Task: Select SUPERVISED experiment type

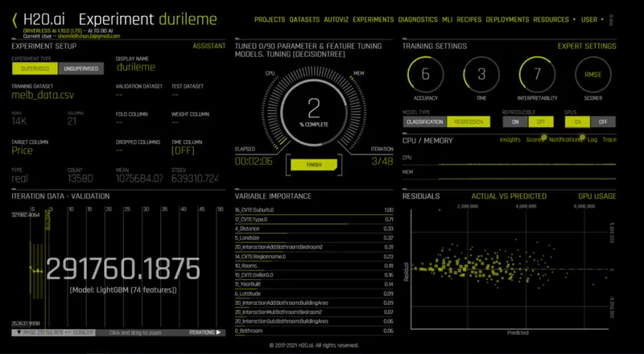Action: (x=35, y=68)
